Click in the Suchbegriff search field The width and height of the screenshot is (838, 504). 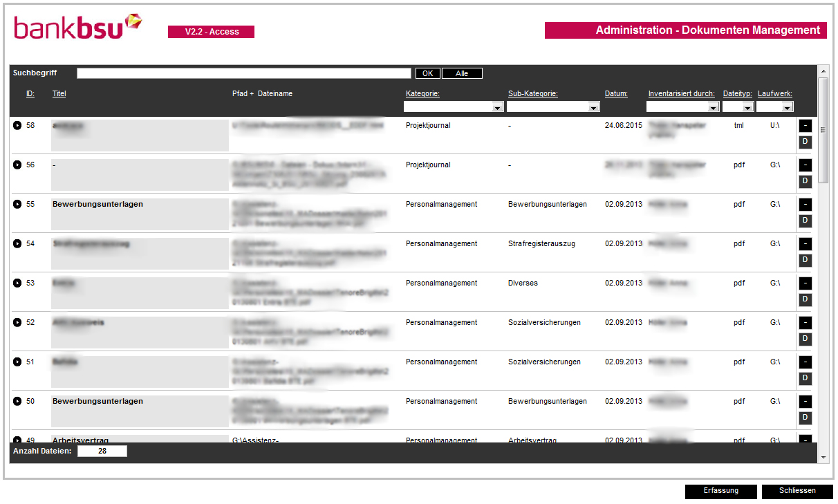click(x=244, y=73)
